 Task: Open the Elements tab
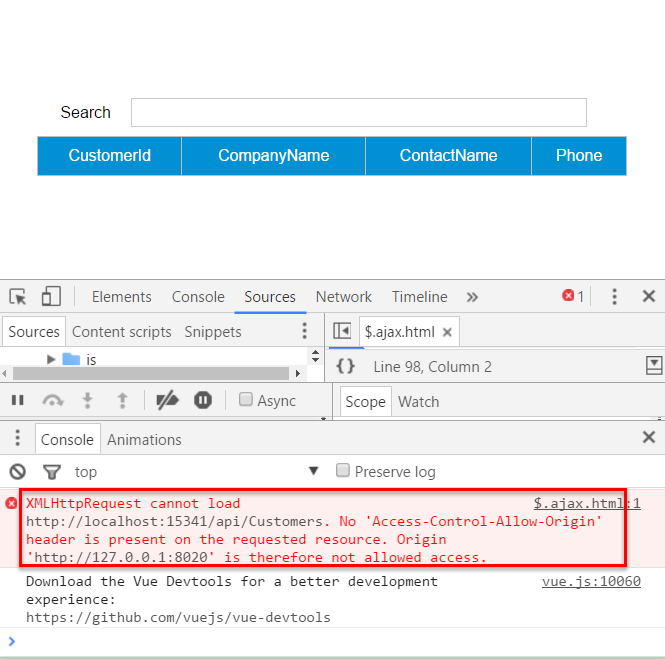coord(121,297)
